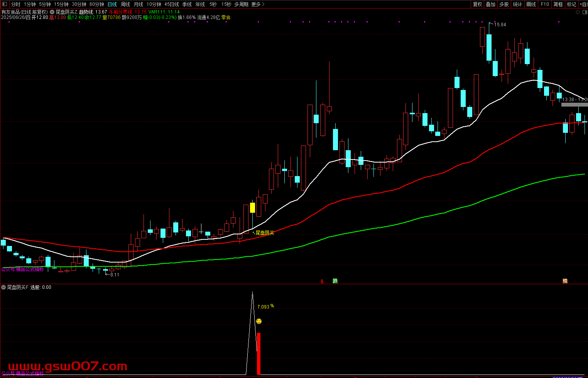
Task: Expand the 尾盘阴买F sub-chart indicator menu
Action: click(3, 287)
